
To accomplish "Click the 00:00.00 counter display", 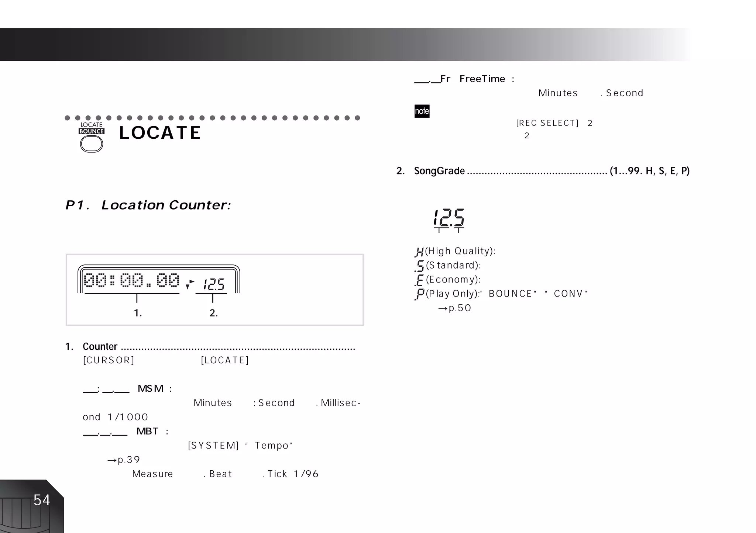I will (132, 281).
